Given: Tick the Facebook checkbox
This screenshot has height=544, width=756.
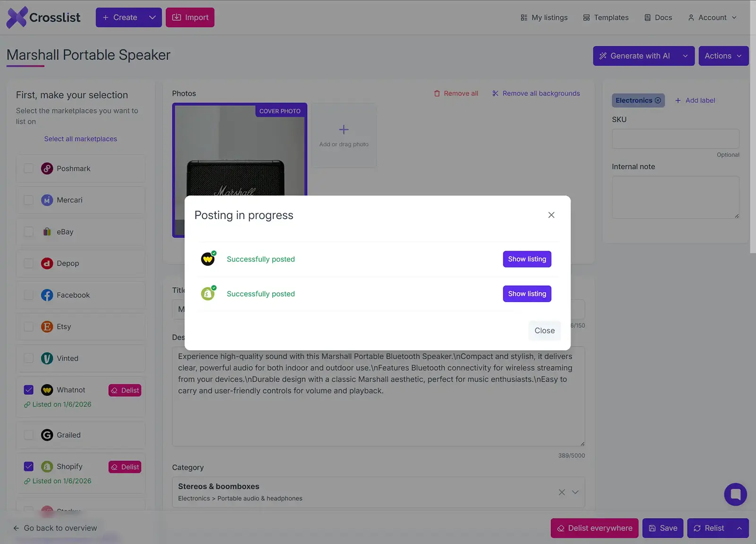Looking at the screenshot, I should click(x=29, y=295).
